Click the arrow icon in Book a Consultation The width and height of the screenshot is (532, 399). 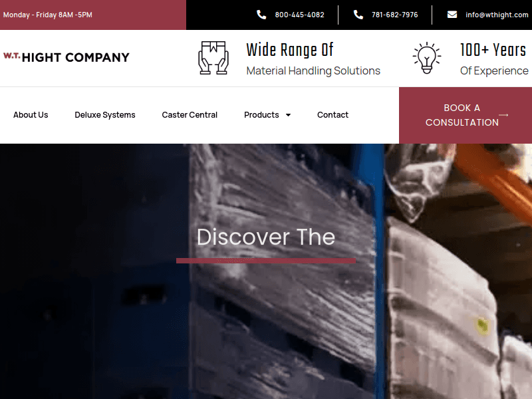coord(503,115)
